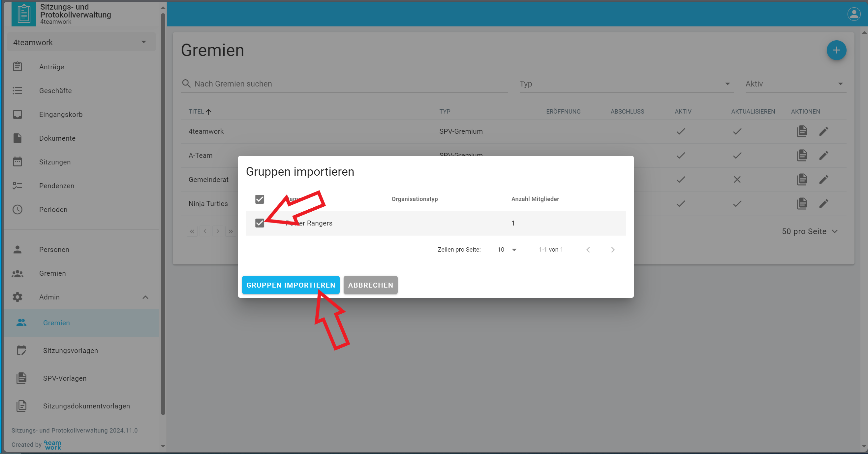
Task: Click the pencil icon for Ninja Turtles
Action: 823,204
